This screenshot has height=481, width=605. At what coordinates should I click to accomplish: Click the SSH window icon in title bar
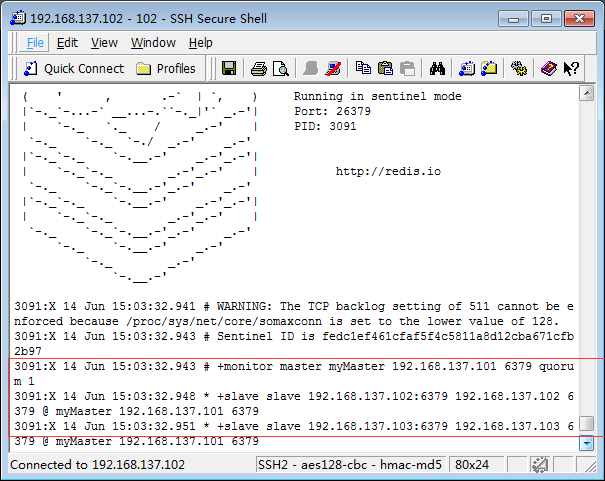click(18, 18)
